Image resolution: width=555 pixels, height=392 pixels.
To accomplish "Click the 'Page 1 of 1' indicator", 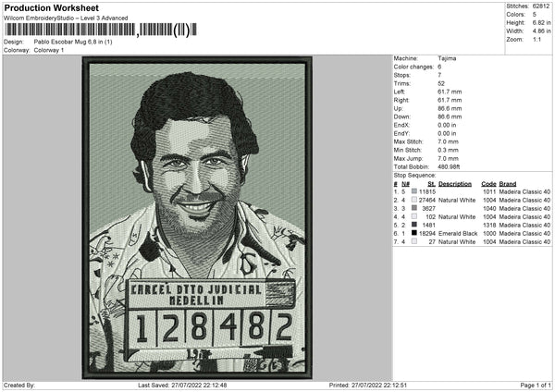I will click(x=536, y=385).
